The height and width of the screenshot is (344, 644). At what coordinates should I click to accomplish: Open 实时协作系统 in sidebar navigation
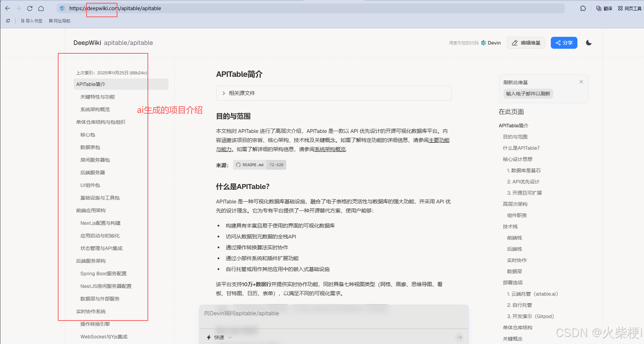(90, 311)
